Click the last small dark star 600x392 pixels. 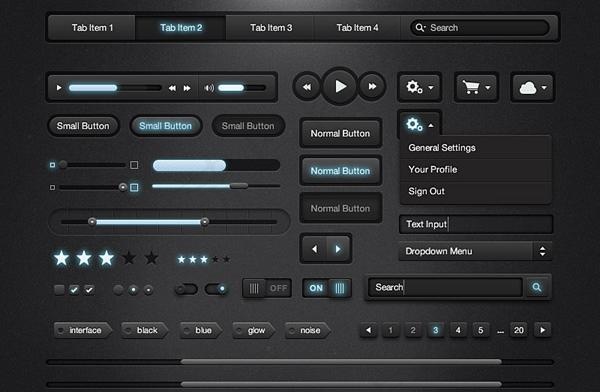[x=227, y=260]
